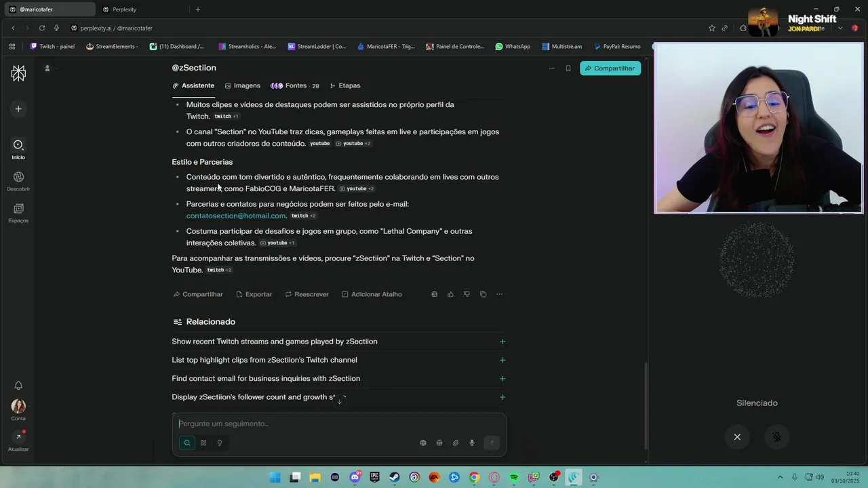Image resolution: width=868 pixels, height=488 pixels.
Task: Switch to the Perplexity browser tab
Action: (141, 9)
